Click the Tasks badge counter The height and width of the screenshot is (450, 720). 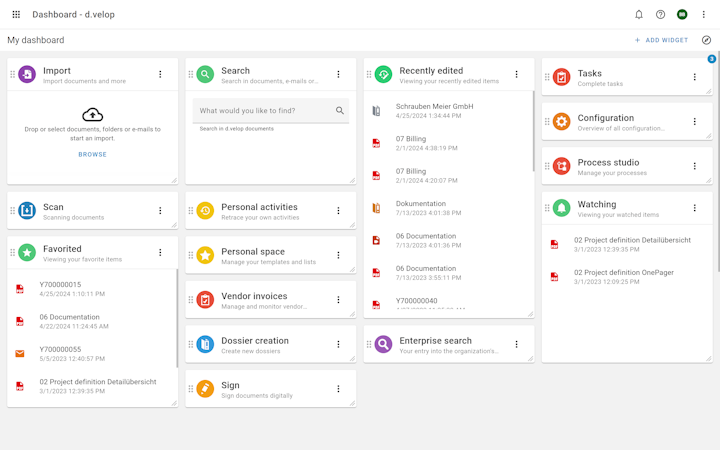click(x=711, y=59)
